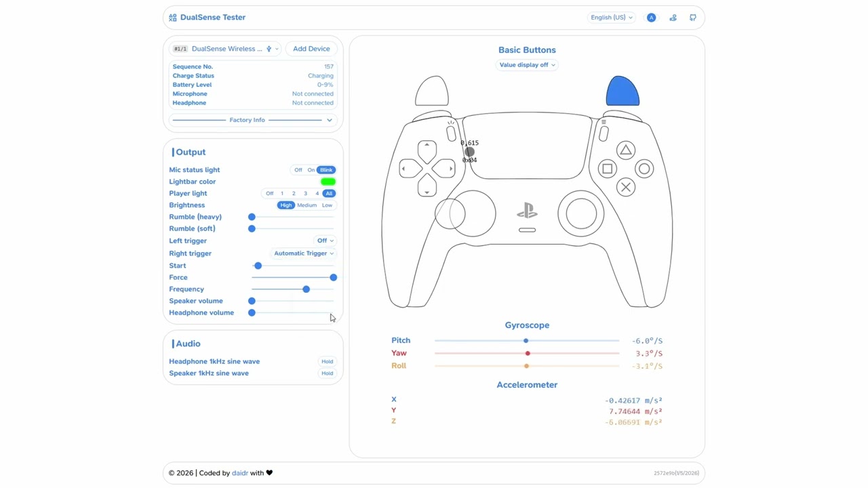
Task: Open the Value display off dropdown
Action: click(x=527, y=65)
